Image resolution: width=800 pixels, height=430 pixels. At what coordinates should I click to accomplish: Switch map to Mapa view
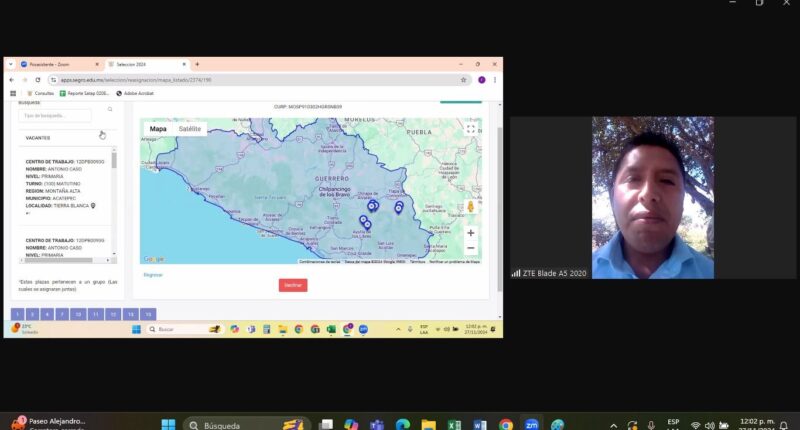[158, 129]
